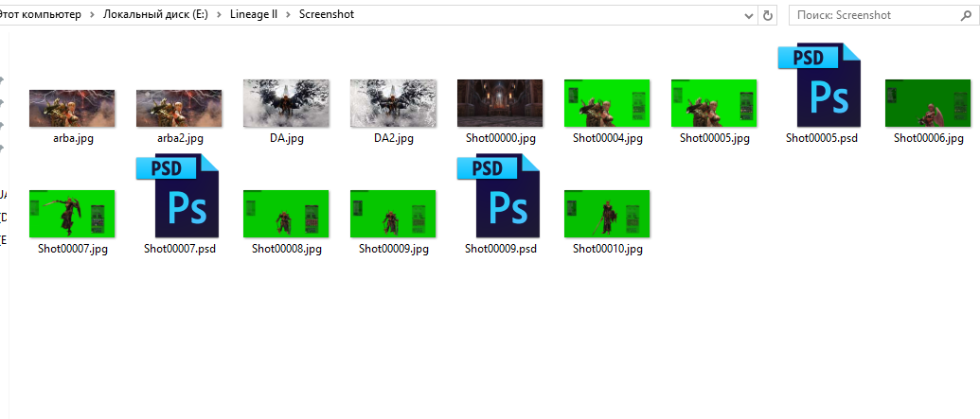980x419 pixels.
Task: Navigate to the Lineage II breadcrumb
Action: (x=254, y=14)
